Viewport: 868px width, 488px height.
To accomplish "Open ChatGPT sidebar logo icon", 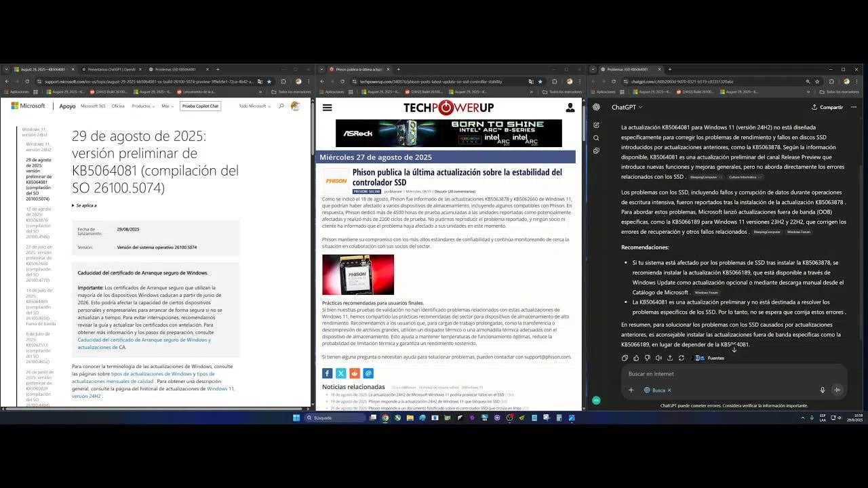I will point(596,107).
